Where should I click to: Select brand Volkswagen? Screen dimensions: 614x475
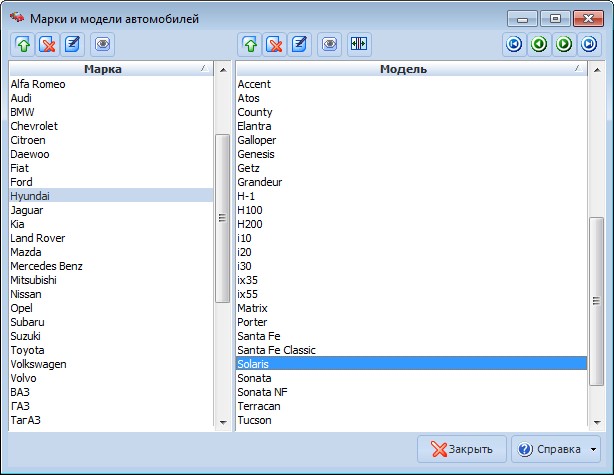click(x=111, y=364)
